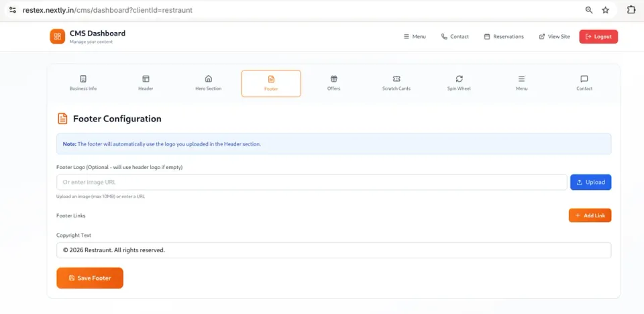Bookmark this page with the star icon
Image resolution: width=644 pixels, height=314 pixels.
[605, 10]
